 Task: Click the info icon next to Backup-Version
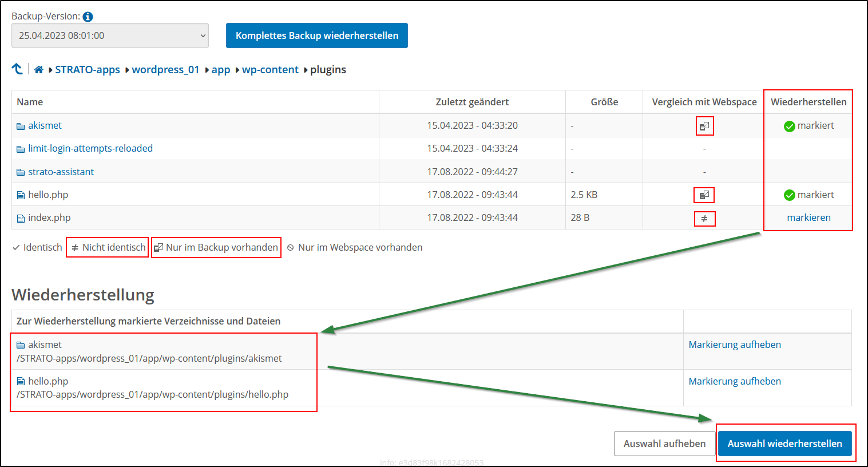(x=87, y=17)
